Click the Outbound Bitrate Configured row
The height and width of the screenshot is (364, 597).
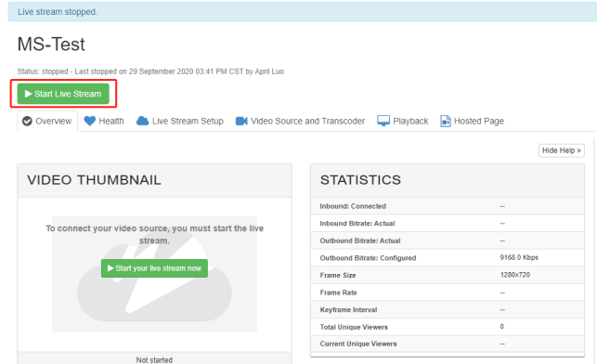tap(448, 258)
